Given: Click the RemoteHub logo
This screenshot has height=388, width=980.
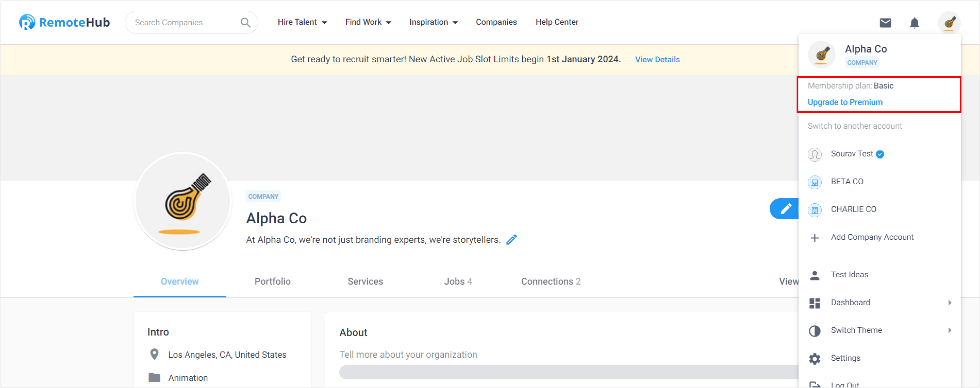Looking at the screenshot, I should (64, 22).
